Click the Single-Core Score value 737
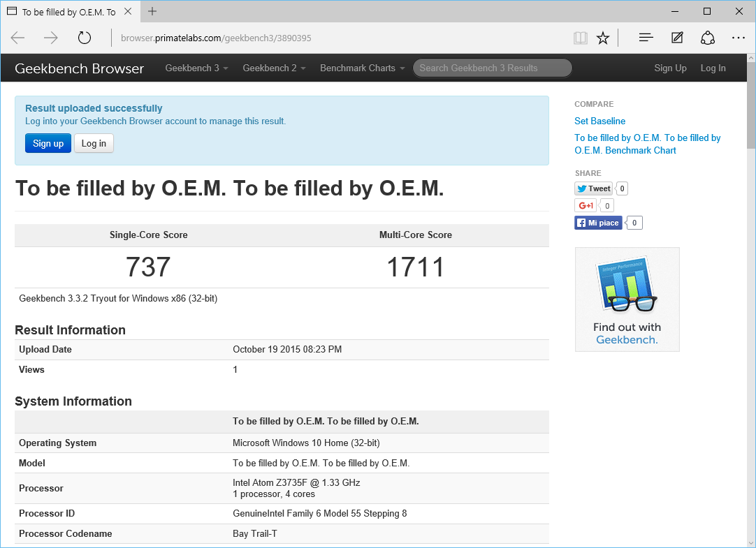 point(148,267)
